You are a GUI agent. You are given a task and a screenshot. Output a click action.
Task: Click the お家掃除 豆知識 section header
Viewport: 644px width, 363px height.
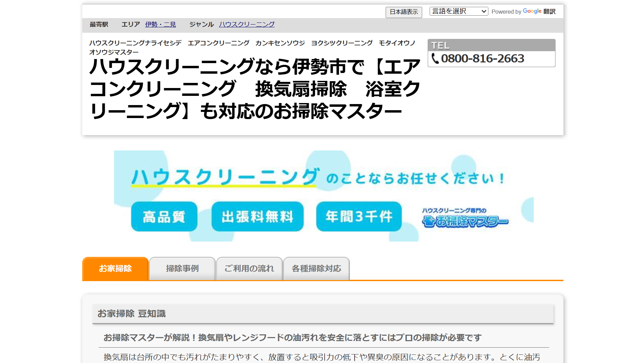(132, 314)
